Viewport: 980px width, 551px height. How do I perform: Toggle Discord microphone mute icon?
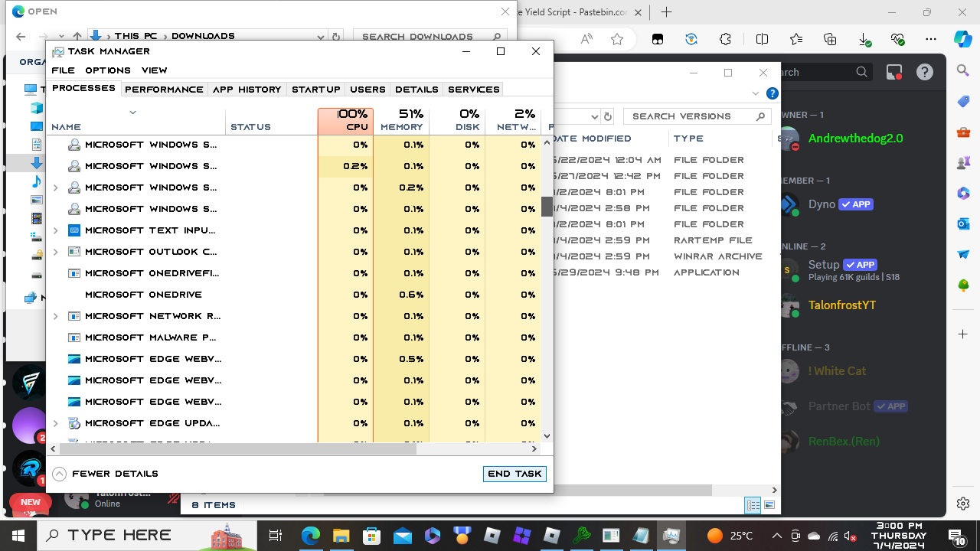tap(173, 498)
